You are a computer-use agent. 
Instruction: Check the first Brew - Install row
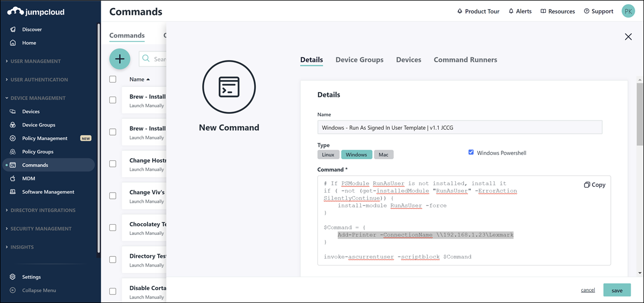[113, 100]
